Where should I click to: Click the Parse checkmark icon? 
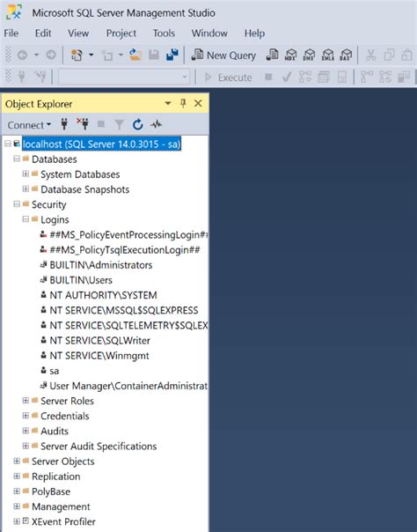click(x=287, y=77)
